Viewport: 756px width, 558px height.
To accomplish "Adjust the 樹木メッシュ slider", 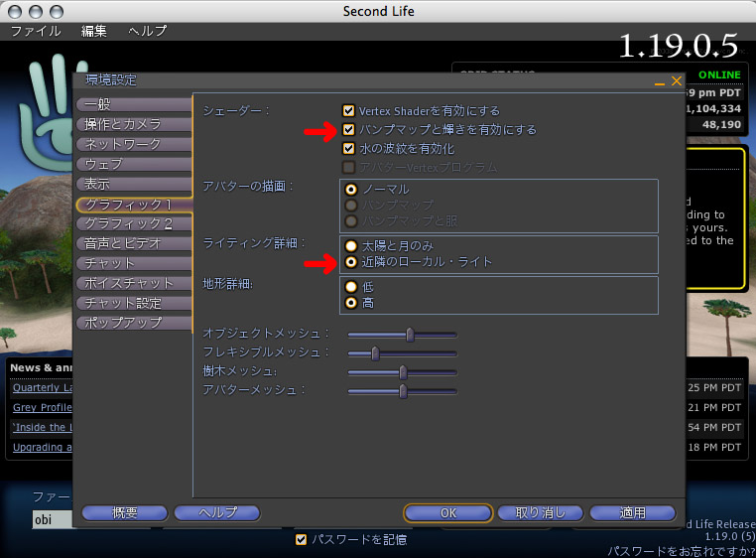I will pyautogui.click(x=402, y=372).
